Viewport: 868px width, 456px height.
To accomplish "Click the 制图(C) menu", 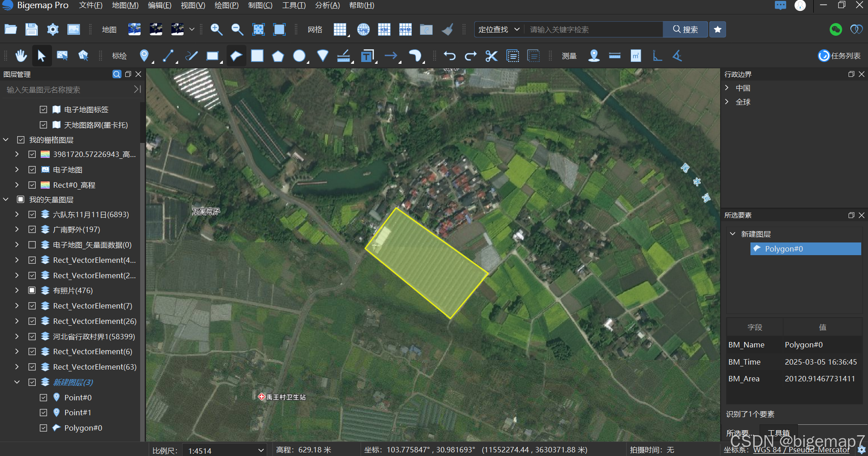I will click(x=260, y=5).
